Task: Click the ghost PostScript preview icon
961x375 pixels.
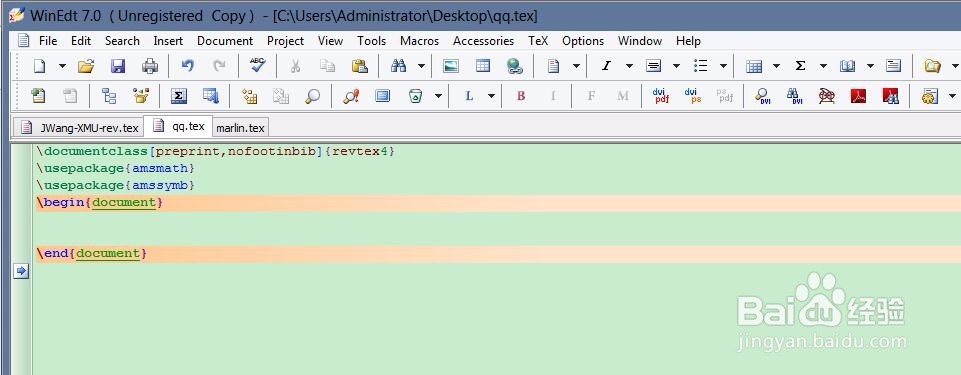Action: [x=827, y=96]
